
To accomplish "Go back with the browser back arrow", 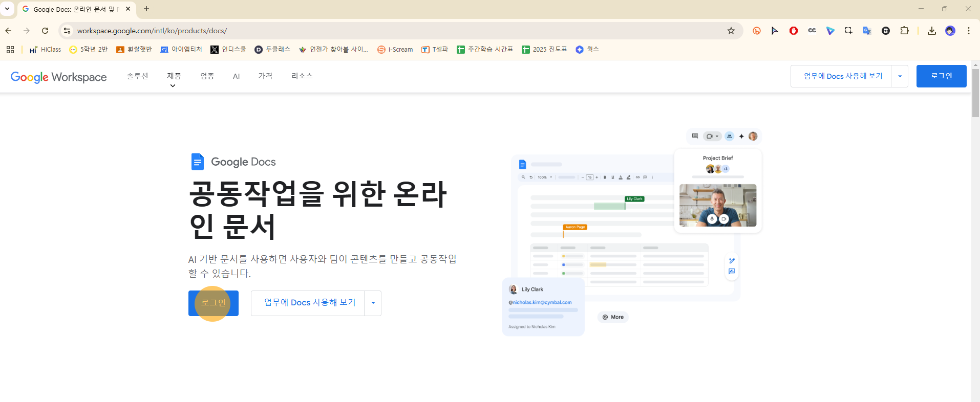I will (9, 31).
